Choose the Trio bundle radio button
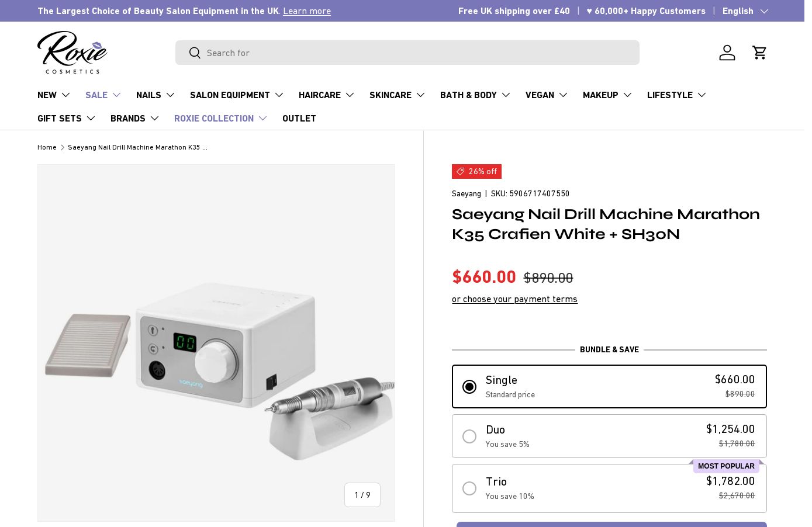 click(469, 488)
